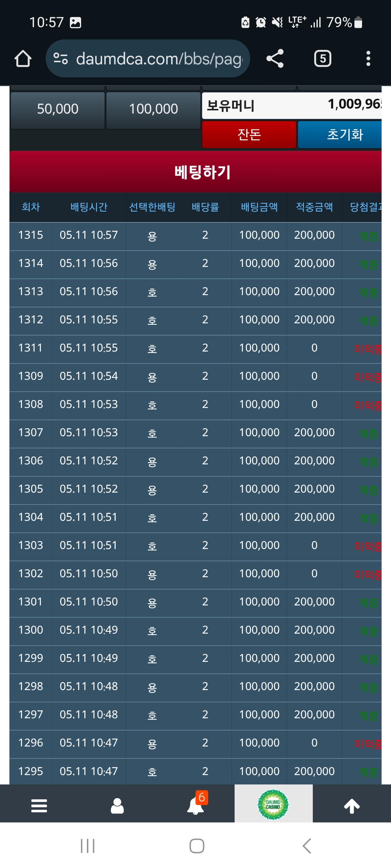Tap Android home navigation button

pyautogui.click(x=197, y=846)
